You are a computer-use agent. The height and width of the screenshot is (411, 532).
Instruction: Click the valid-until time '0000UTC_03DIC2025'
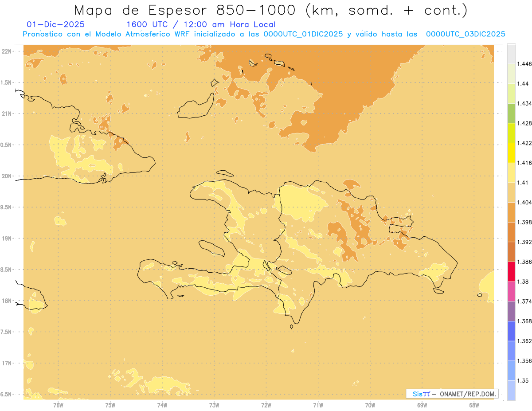click(x=465, y=34)
